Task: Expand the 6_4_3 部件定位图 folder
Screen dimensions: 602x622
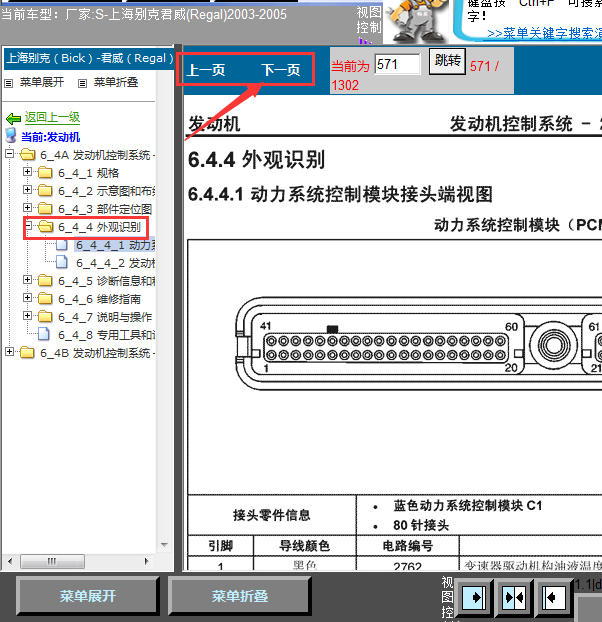Action: [x=27, y=207]
